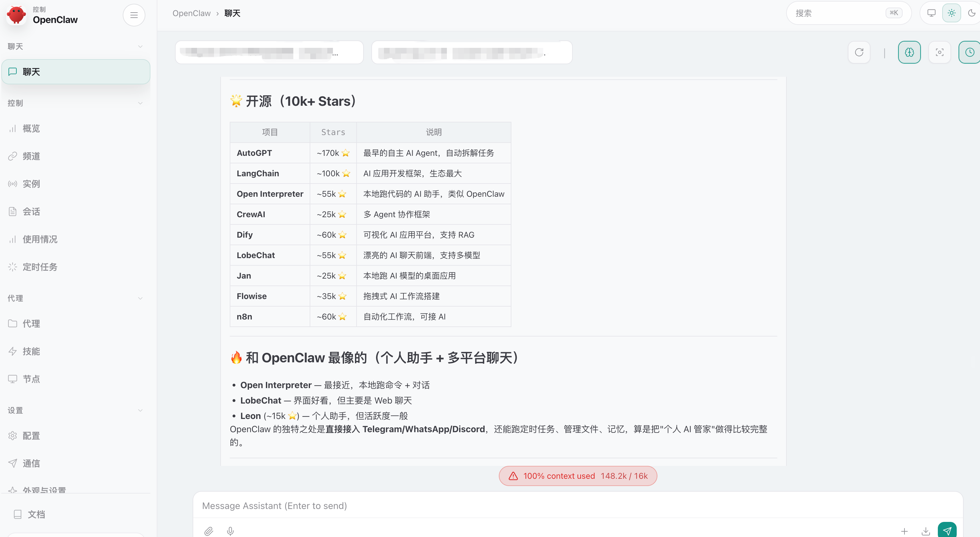Click the download export icon near send
The height and width of the screenshot is (537, 980).
[926, 531]
